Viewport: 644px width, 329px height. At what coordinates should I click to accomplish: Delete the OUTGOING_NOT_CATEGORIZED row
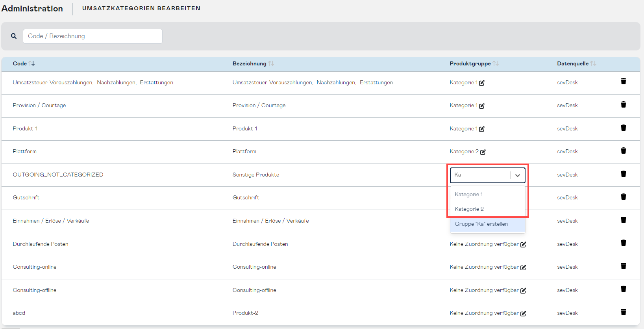624,174
